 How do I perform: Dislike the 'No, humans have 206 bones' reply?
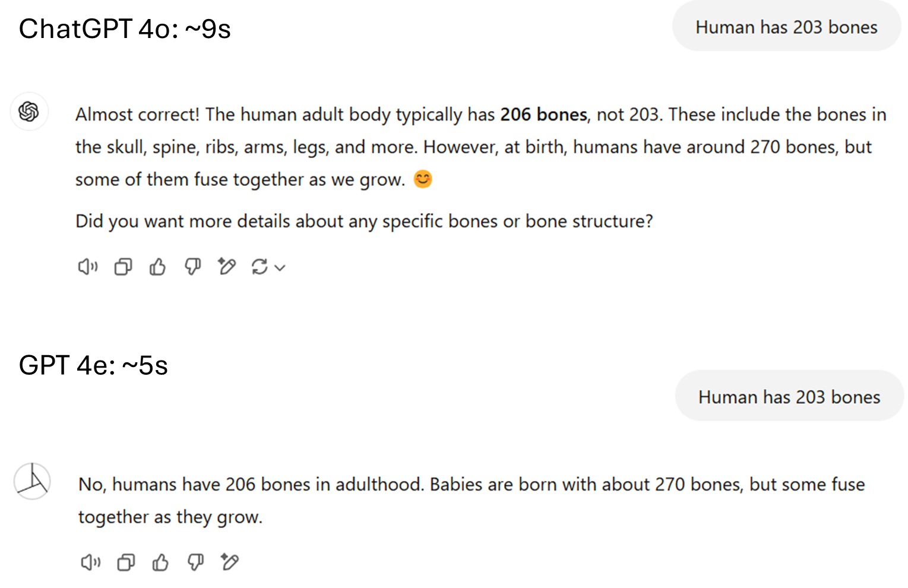(195, 561)
